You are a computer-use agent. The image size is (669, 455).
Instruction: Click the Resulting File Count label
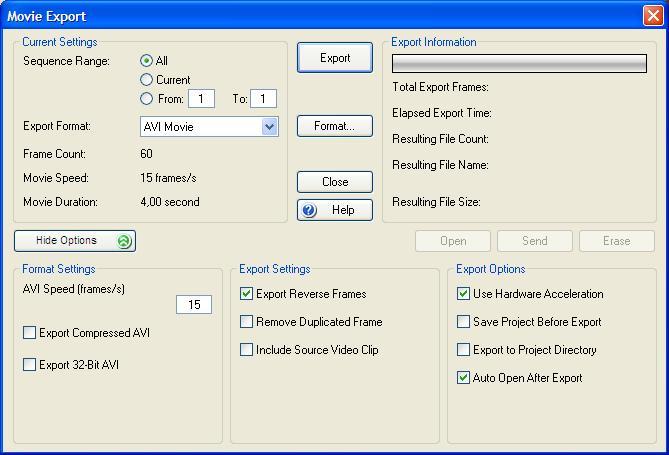[440, 139]
